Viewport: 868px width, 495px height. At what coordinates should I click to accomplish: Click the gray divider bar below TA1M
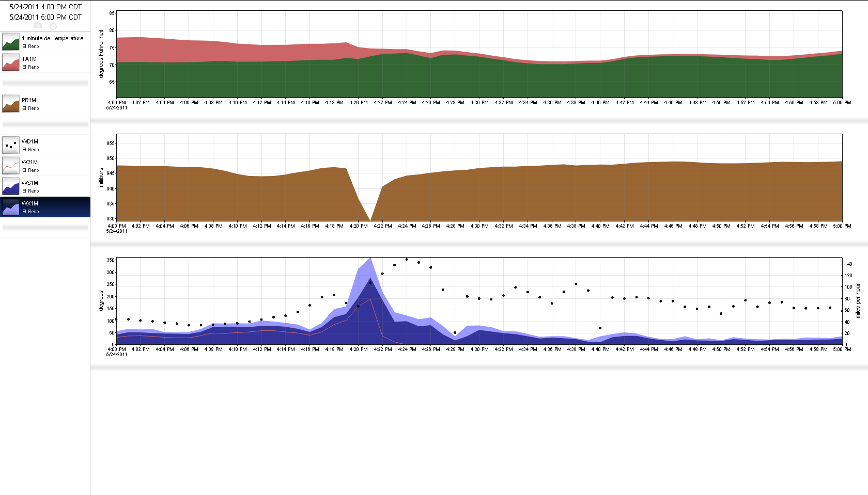coord(45,83)
